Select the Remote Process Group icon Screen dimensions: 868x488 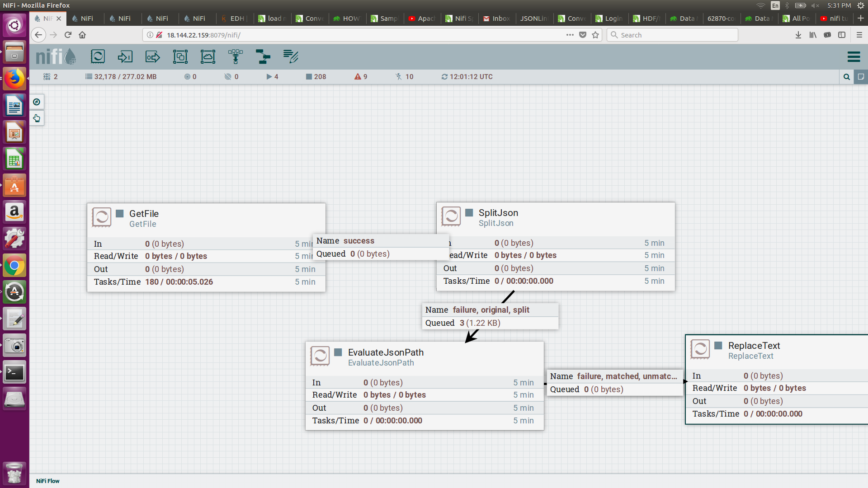pyautogui.click(x=208, y=56)
